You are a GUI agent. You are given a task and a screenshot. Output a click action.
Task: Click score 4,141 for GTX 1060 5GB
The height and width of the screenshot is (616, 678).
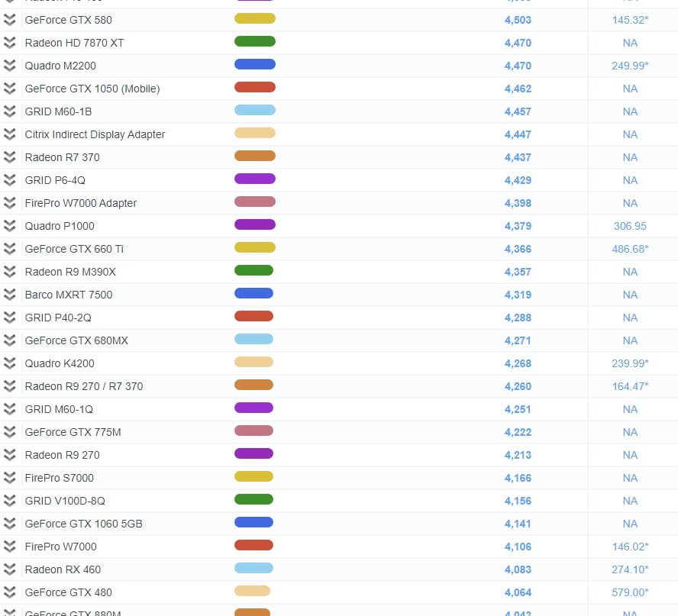coord(518,524)
